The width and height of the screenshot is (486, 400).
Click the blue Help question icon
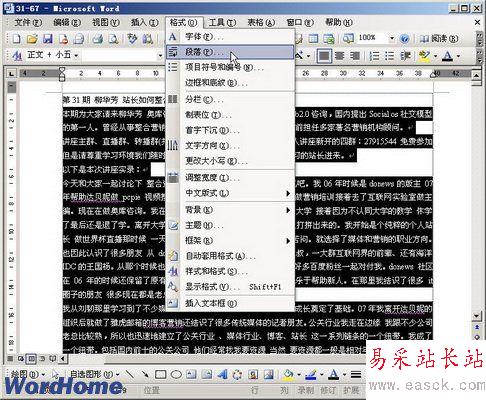click(404, 39)
